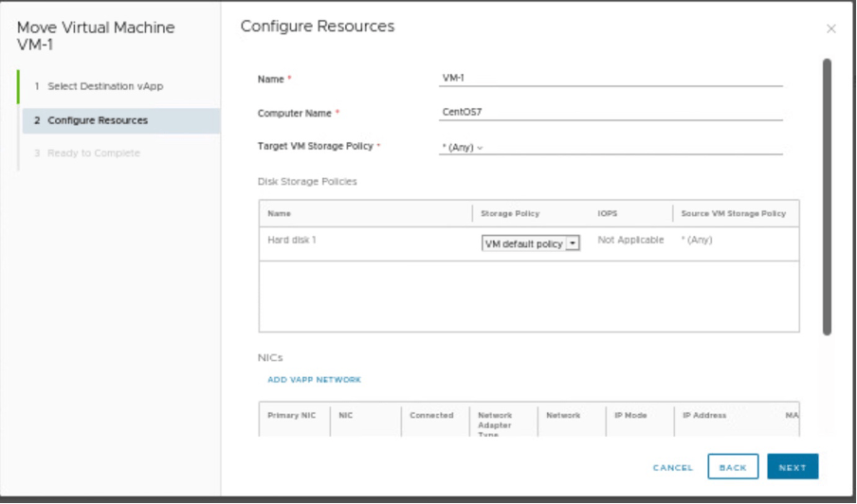Click the Name column header in disk table
The image size is (857, 504).
click(x=280, y=213)
